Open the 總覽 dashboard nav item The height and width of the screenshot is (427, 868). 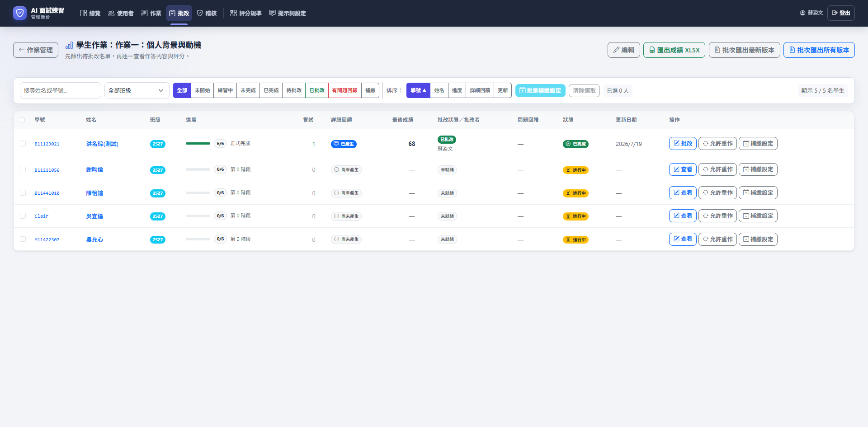(x=90, y=13)
